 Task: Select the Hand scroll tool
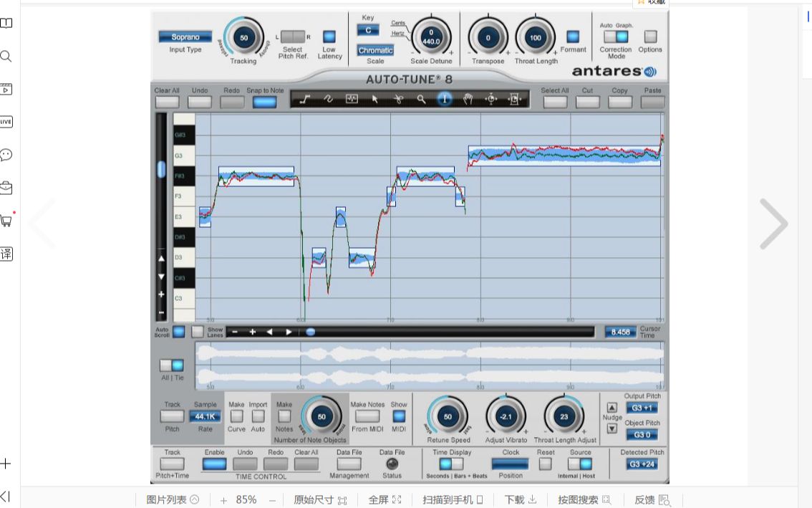(468, 99)
